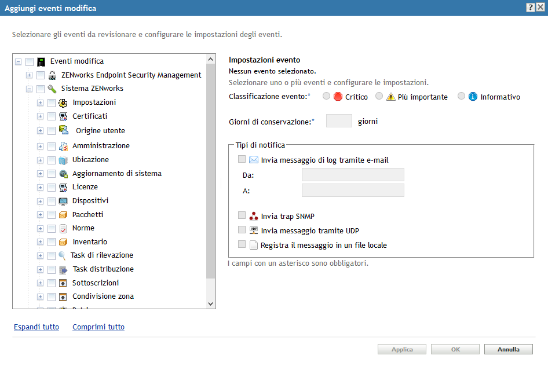Click the Espandi tutto link
The width and height of the screenshot is (548, 392).
(x=36, y=327)
